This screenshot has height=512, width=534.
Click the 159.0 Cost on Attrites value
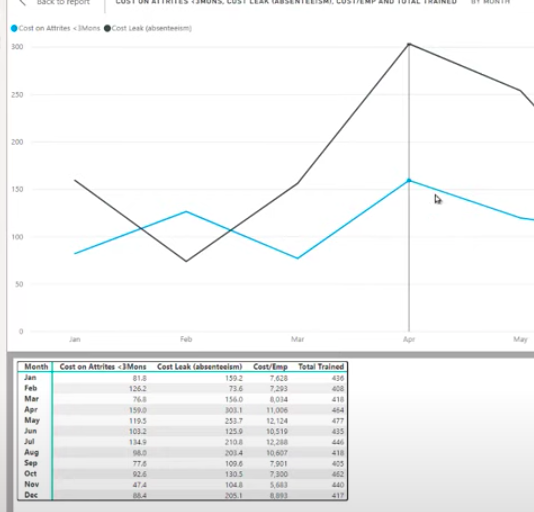tap(138, 410)
